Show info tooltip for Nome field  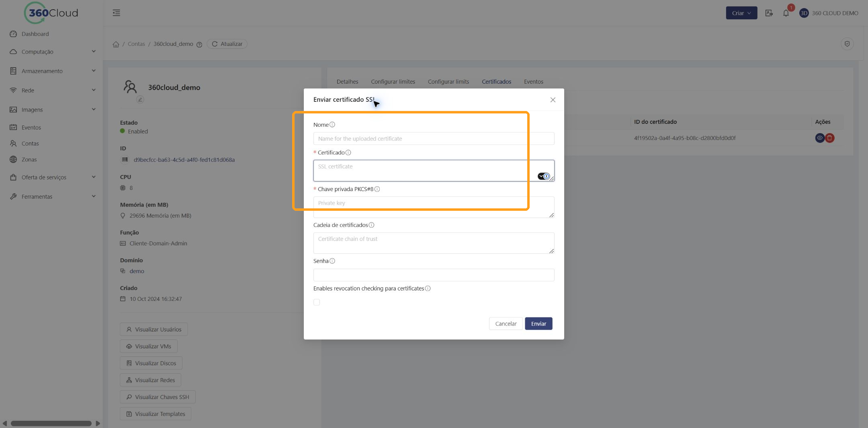pyautogui.click(x=332, y=125)
